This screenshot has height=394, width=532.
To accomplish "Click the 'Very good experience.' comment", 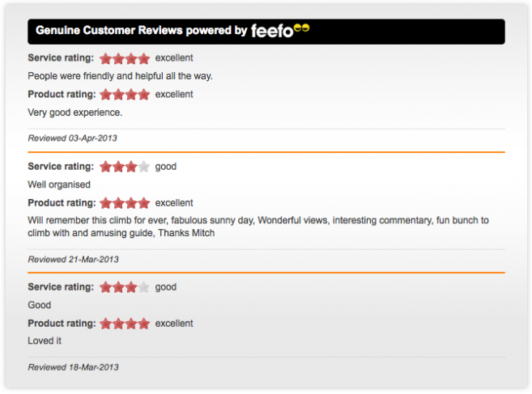I will pos(75,112).
